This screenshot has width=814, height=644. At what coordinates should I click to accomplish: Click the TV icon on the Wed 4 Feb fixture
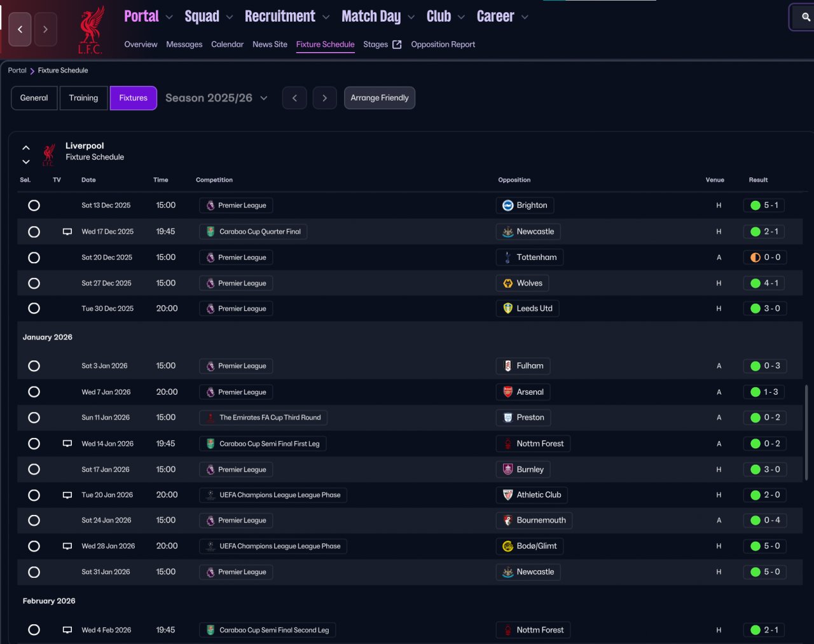pyautogui.click(x=67, y=630)
